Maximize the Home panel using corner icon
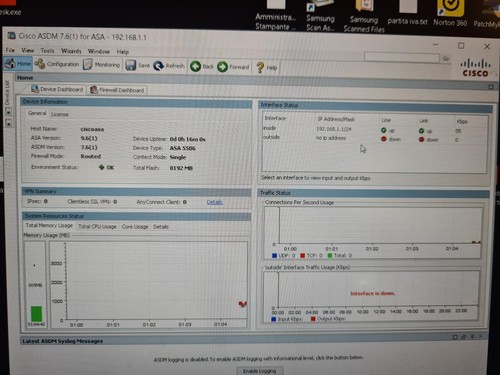The height and width of the screenshot is (375, 500). (491, 87)
